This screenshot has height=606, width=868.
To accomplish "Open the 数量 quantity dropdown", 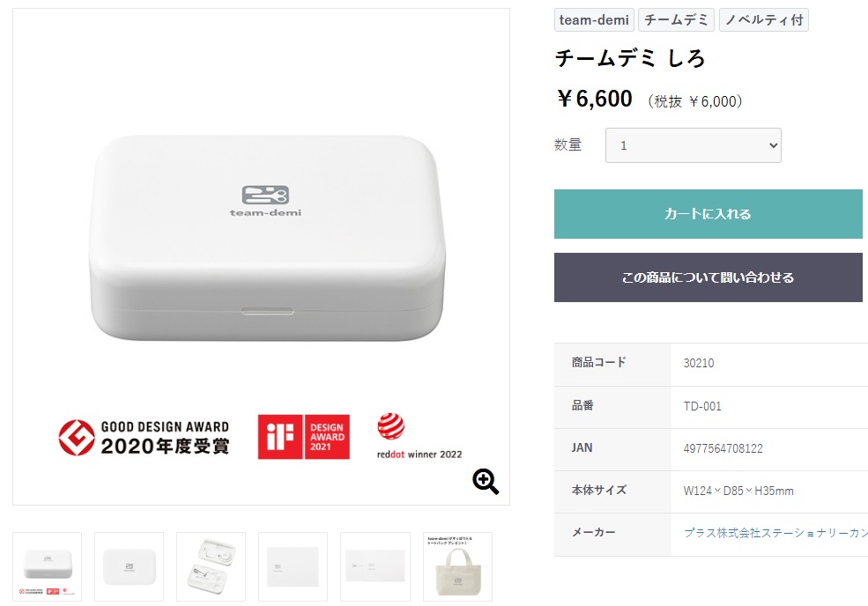I will [x=693, y=145].
